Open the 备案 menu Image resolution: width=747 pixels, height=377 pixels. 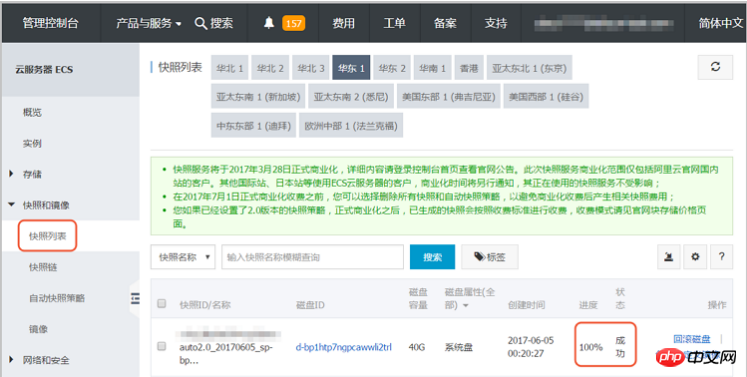point(445,23)
